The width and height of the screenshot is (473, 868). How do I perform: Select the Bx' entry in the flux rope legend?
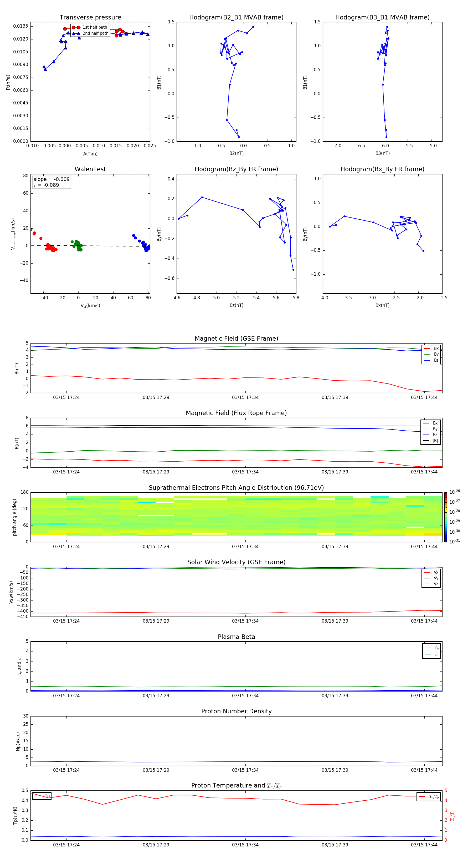431,423
